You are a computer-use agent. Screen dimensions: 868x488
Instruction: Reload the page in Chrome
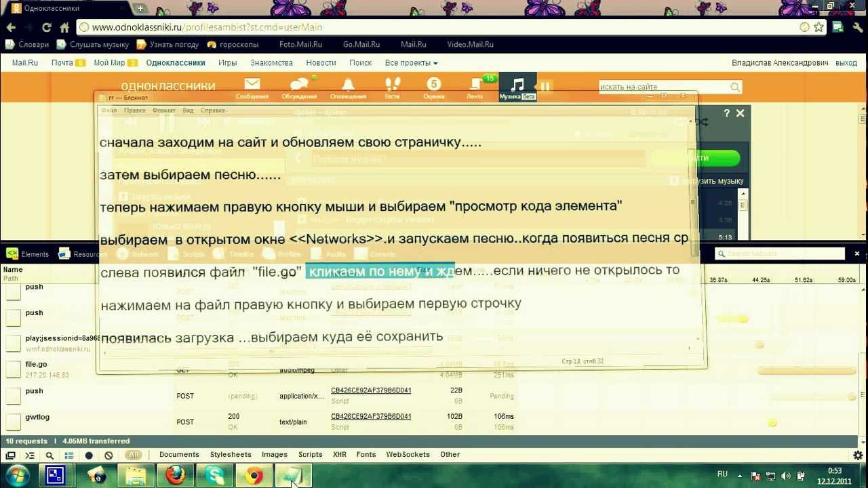(x=46, y=27)
